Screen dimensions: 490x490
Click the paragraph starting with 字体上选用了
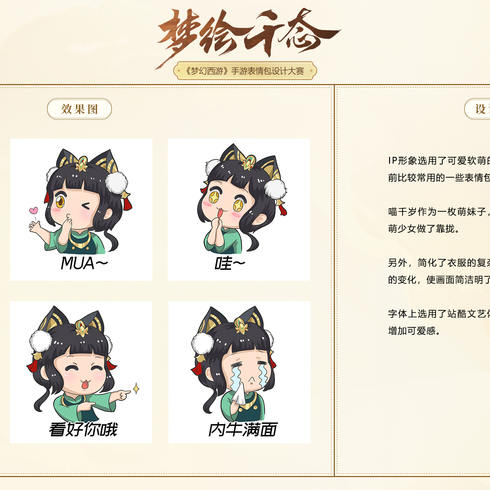439,322
